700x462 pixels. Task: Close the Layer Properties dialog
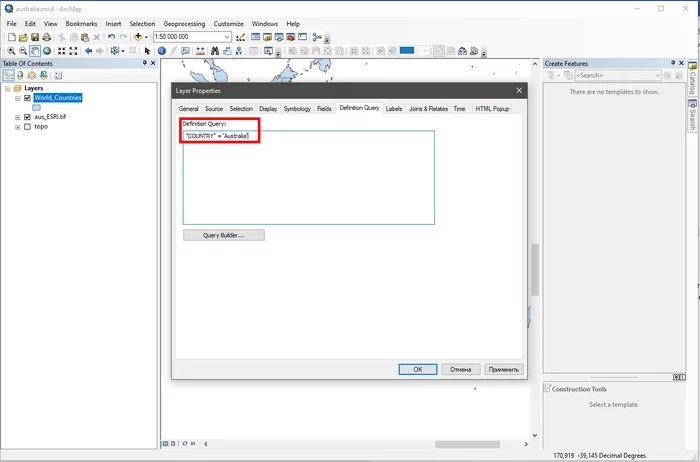click(x=519, y=91)
